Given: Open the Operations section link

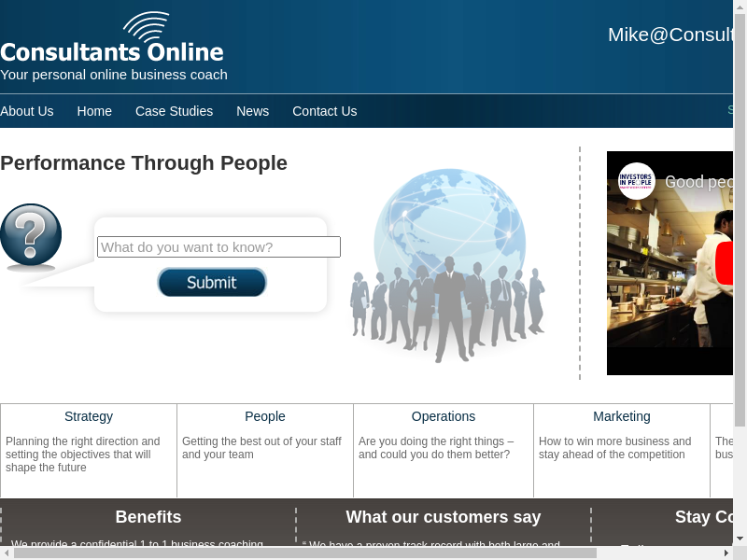Looking at the screenshot, I should 444,416.
